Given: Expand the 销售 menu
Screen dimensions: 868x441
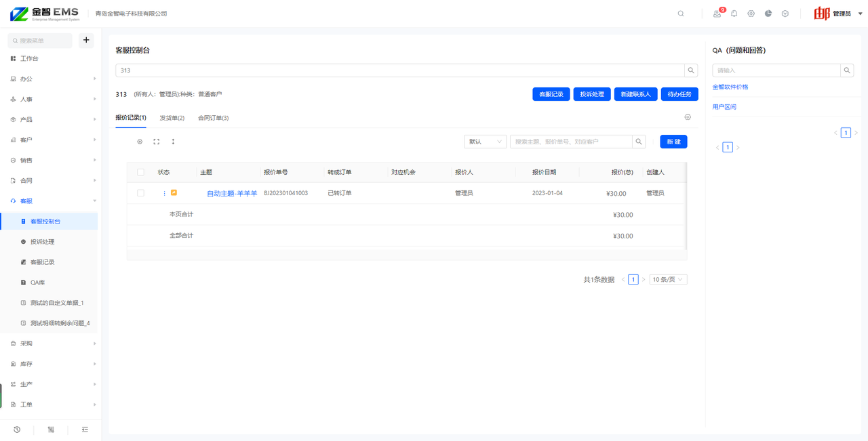Looking at the screenshot, I should (51, 161).
